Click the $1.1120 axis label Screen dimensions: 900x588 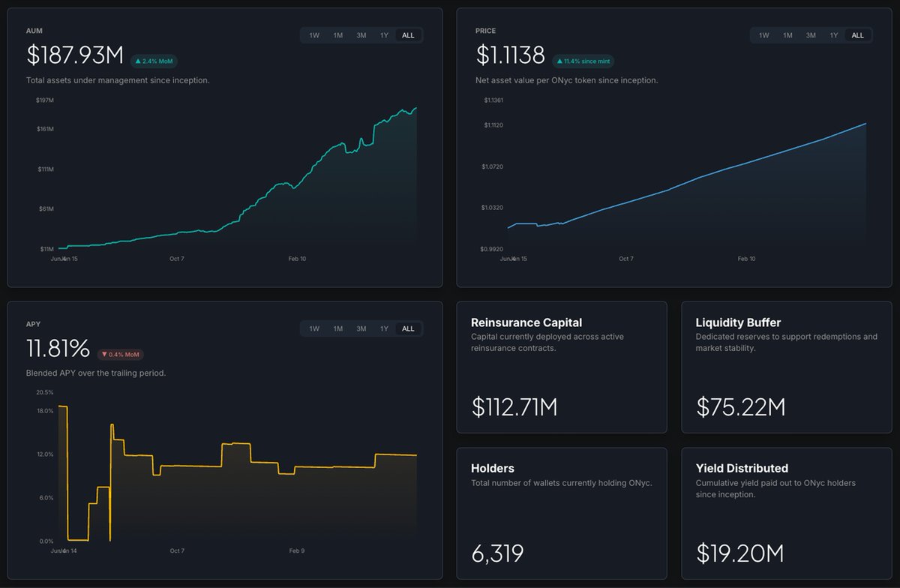click(493, 125)
